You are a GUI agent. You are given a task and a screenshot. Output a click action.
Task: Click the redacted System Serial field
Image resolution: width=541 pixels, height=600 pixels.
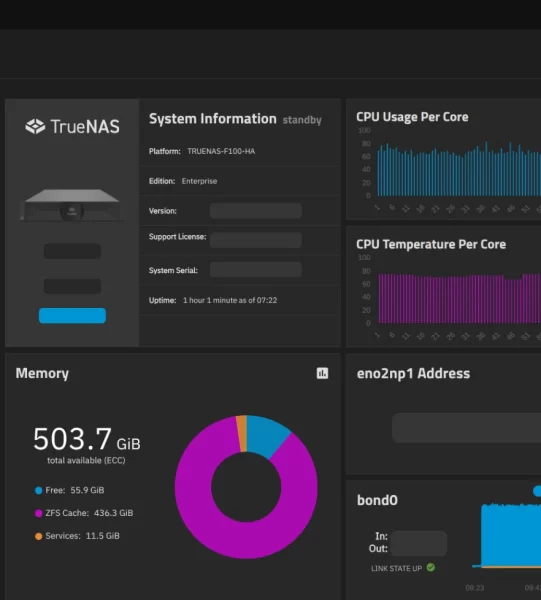(256, 270)
